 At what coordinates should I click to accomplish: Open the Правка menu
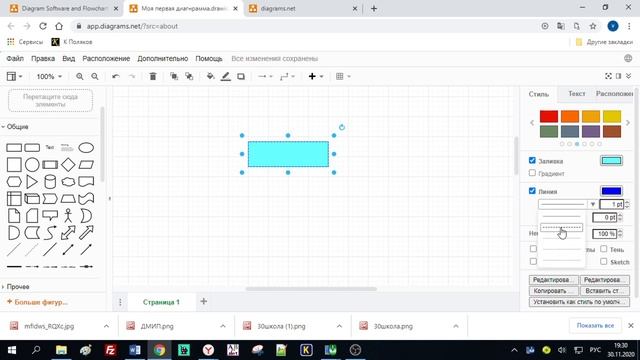[43, 58]
